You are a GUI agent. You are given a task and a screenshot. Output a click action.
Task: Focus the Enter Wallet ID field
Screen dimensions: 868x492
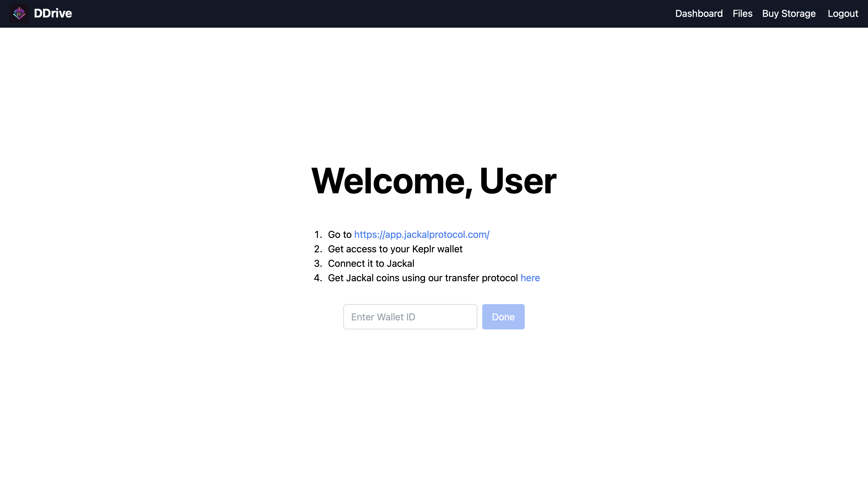[410, 317]
